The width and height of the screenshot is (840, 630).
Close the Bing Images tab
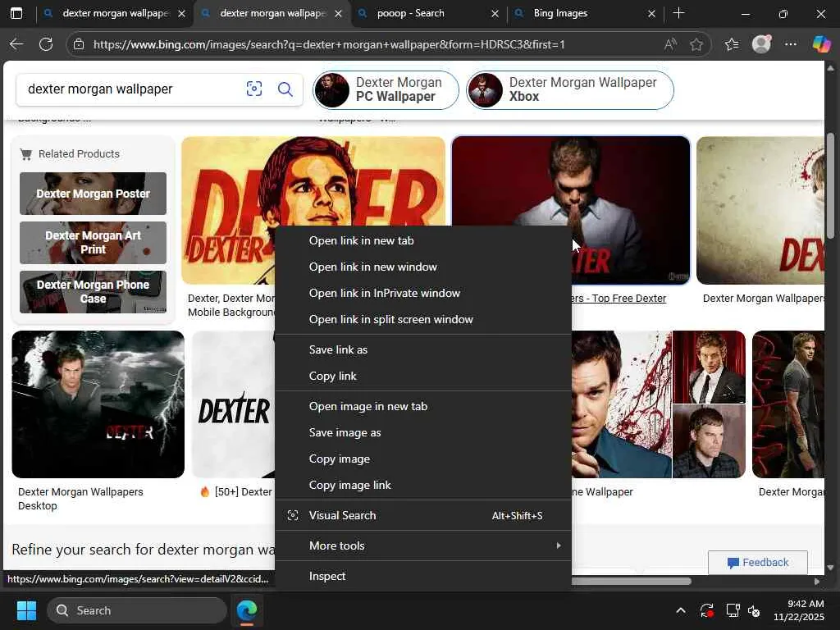point(651,13)
